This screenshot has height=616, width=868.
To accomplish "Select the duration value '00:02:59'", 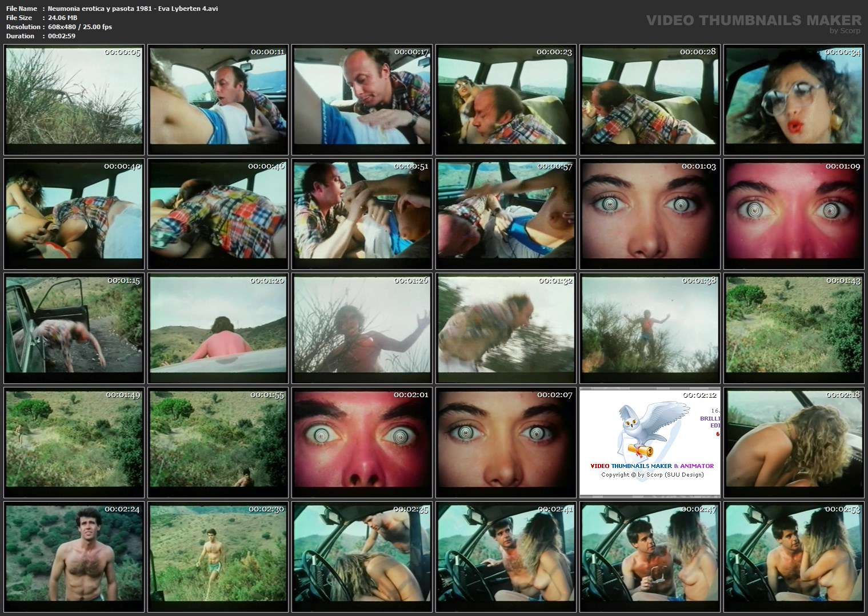I will coord(62,36).
